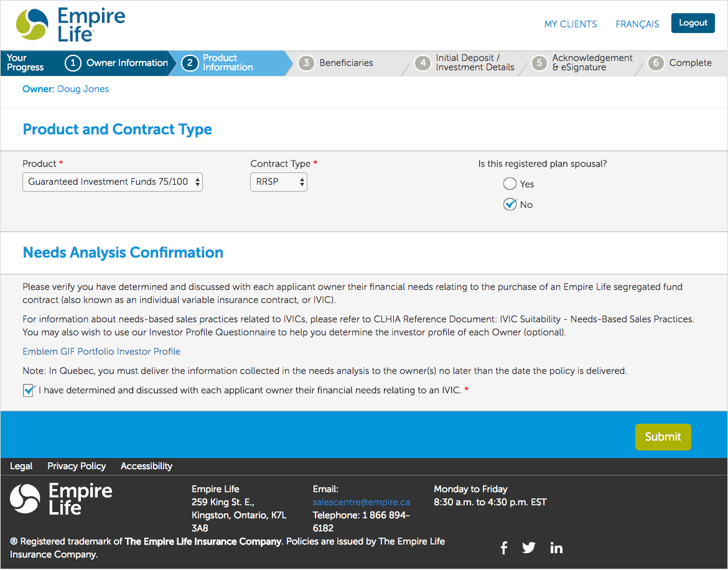Click owner name Doug Jones
Image resolution: width=728 pixels, height=570 pixels.
[x=83, y=89]
